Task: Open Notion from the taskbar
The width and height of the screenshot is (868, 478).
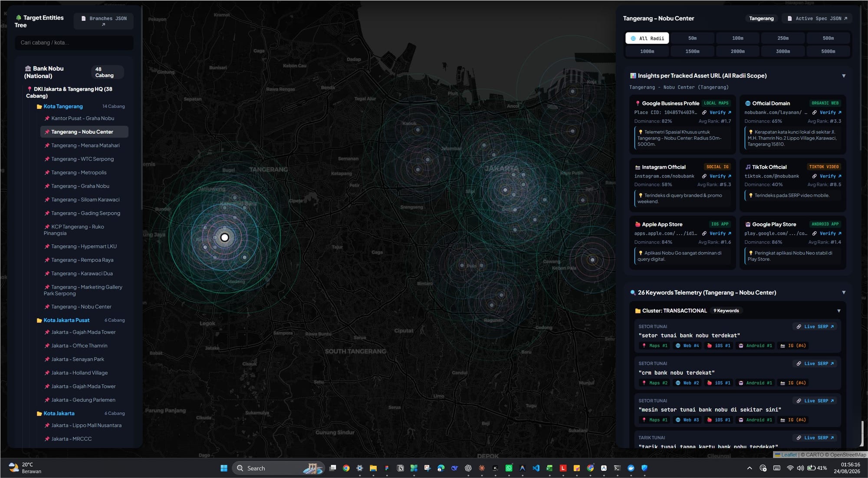Action: tap(400, 468)
